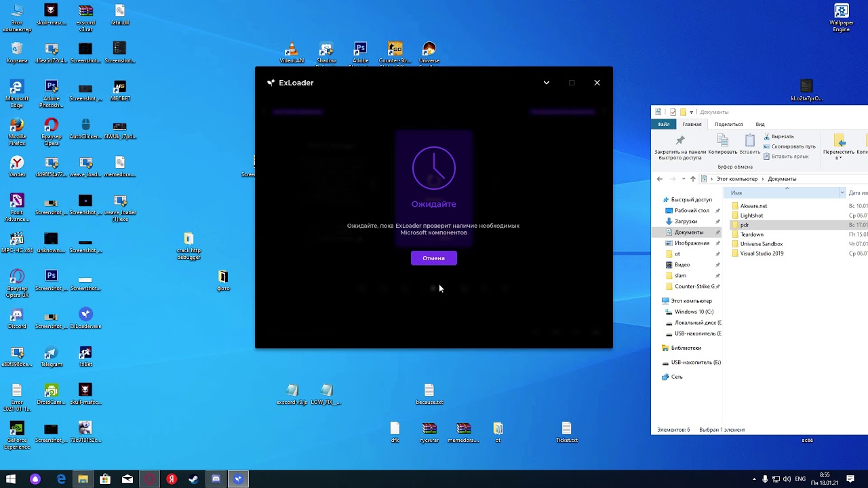The height and width of the screenshot is (488, 868).
Task: Select the МЕЛБЕТ desktop icon
Action: [119, 91]
